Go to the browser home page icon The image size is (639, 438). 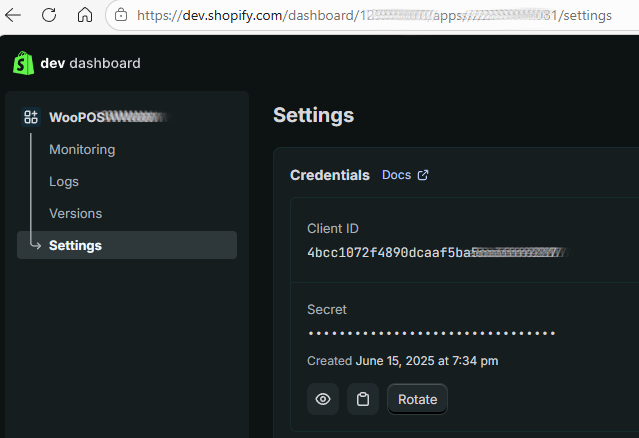85,15
